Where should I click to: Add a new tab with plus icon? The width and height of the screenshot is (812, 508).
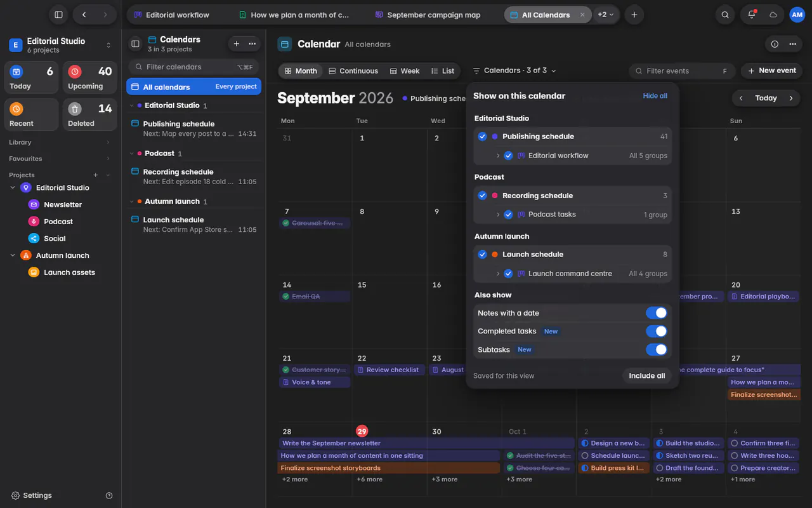[x=634, y=15]
